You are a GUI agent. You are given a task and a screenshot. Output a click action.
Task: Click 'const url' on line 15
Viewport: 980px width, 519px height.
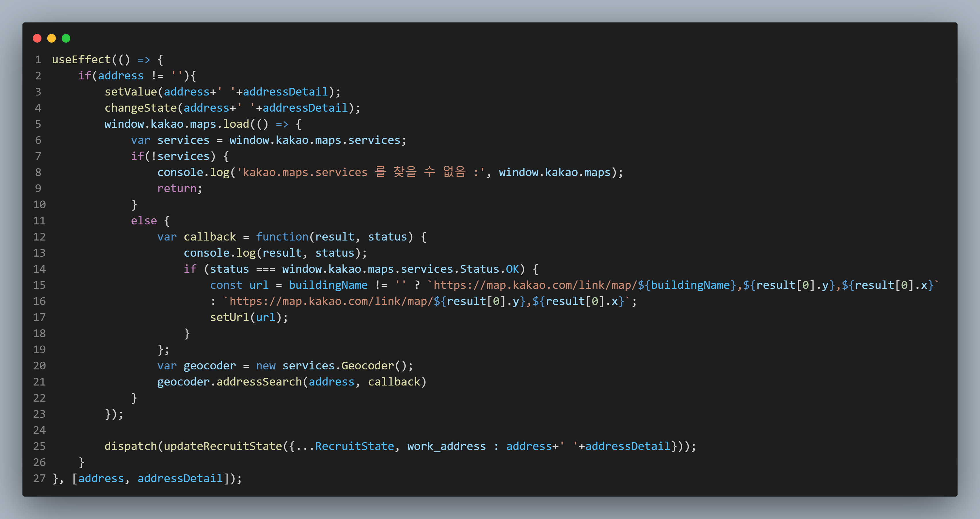[239, 285]
